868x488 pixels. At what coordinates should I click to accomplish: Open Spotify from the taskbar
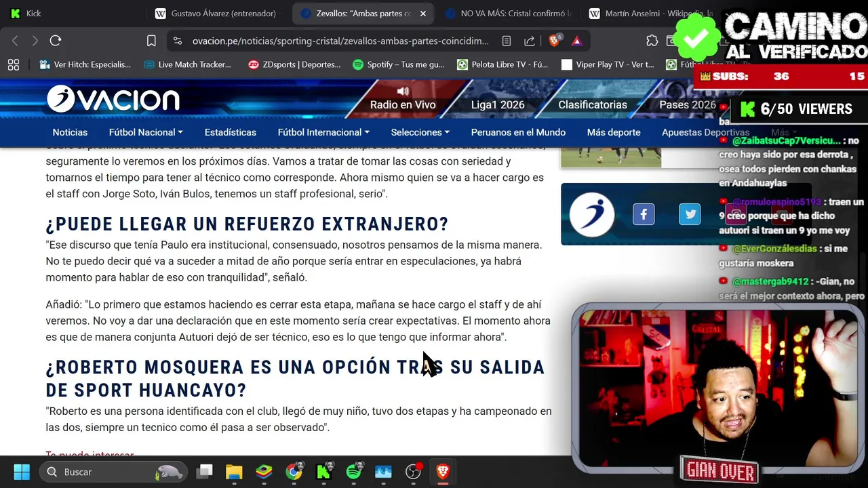coord(353,472)
